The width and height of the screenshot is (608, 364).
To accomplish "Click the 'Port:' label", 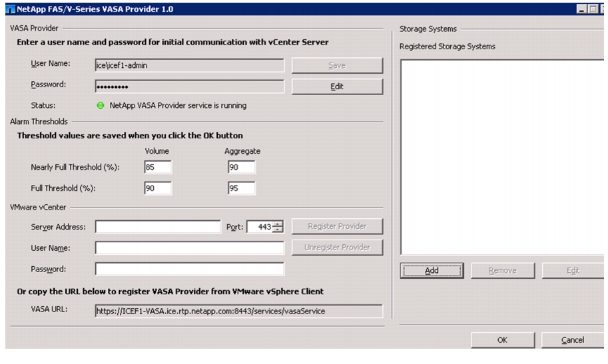I will 234,227.
